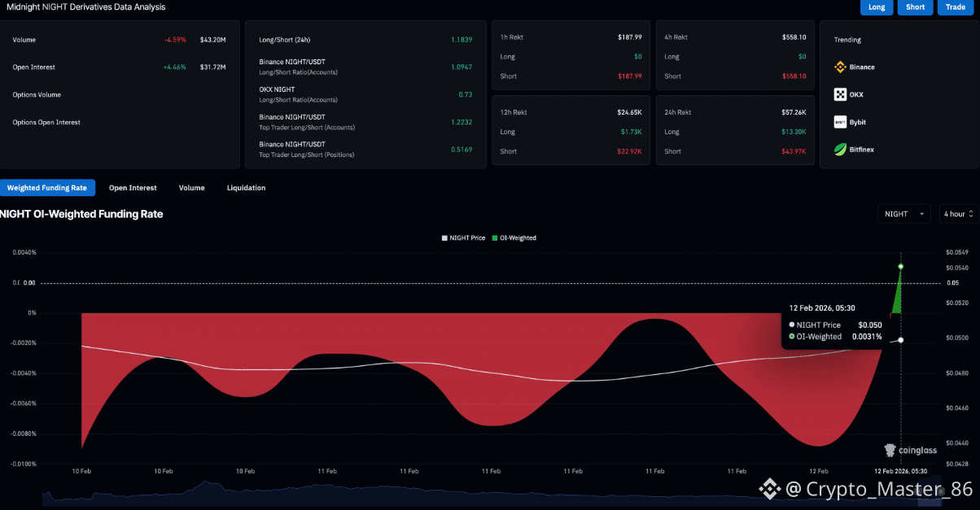The width and height of the screenshot is (980, 510).
Task: Expand the NIGHT symbol dropdown
Action: (904, 214)
